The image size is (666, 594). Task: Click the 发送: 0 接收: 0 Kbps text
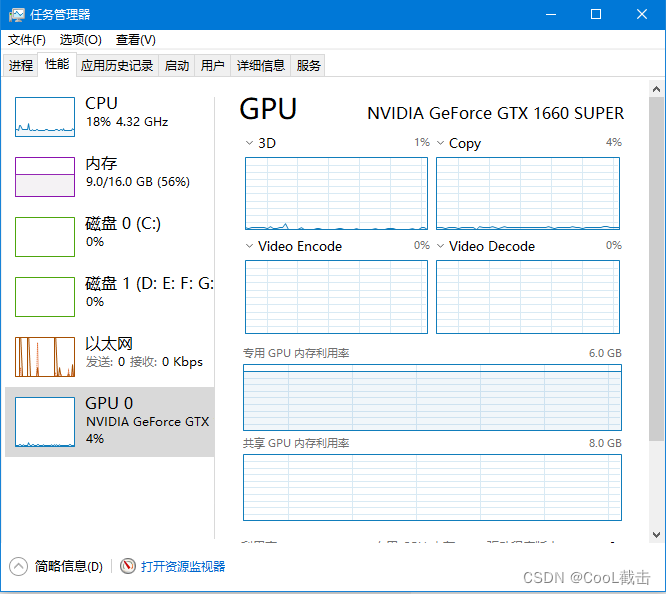(x=144, y=362)
